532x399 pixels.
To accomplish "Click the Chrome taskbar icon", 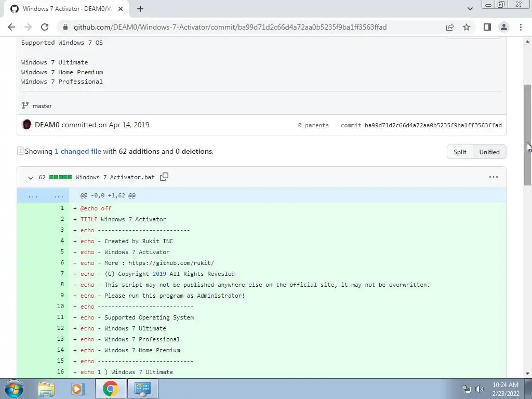I will pos(110,389).
